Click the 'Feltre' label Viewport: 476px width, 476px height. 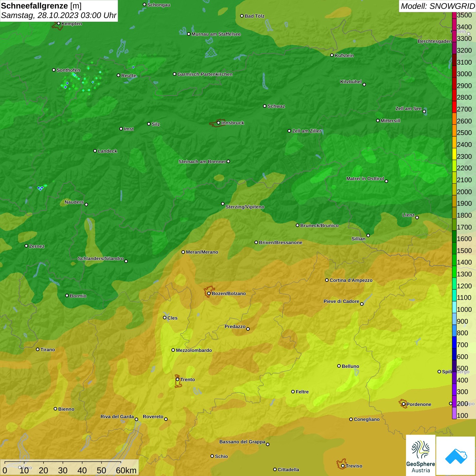tap(302, 392)
